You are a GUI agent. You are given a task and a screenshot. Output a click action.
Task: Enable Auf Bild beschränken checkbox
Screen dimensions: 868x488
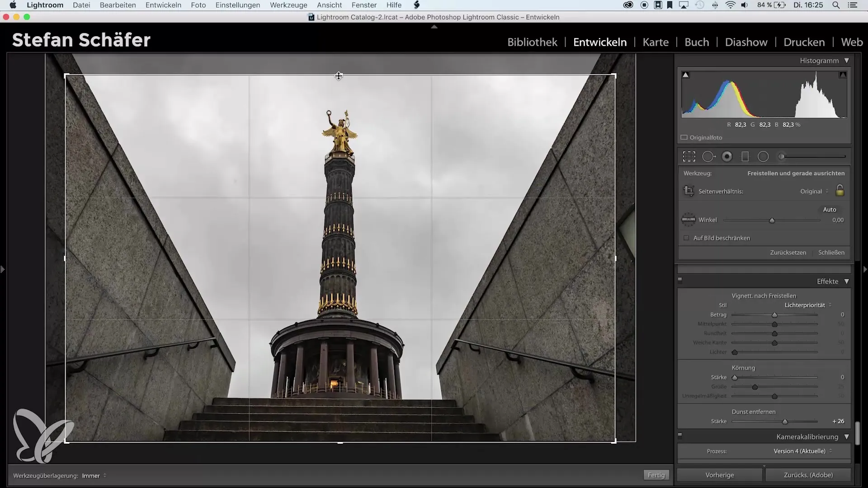tap(686, 238)
